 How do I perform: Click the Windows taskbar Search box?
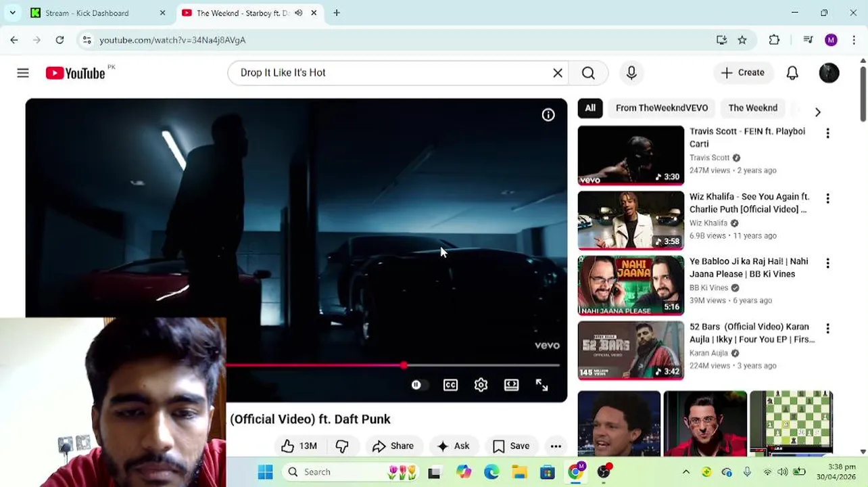[352, 472]
